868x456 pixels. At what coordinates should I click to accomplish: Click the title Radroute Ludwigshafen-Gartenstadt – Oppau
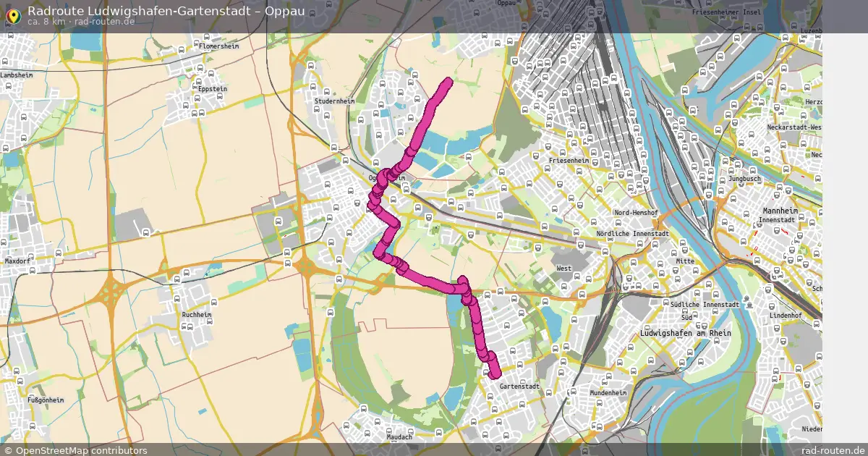[x=166, y=10]
